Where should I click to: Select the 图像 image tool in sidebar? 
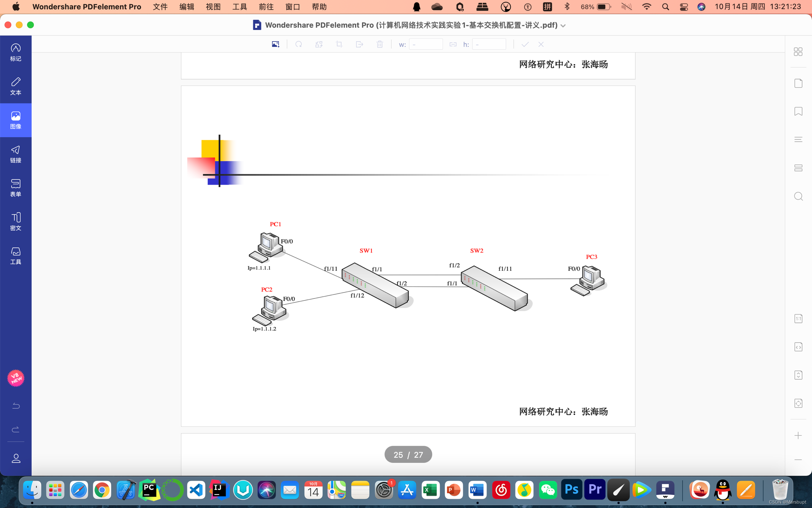[x=16, y=120]
